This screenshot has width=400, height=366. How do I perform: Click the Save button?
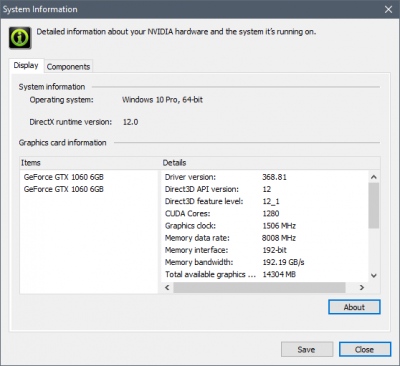pyautogui.click(x=307, y=349)
